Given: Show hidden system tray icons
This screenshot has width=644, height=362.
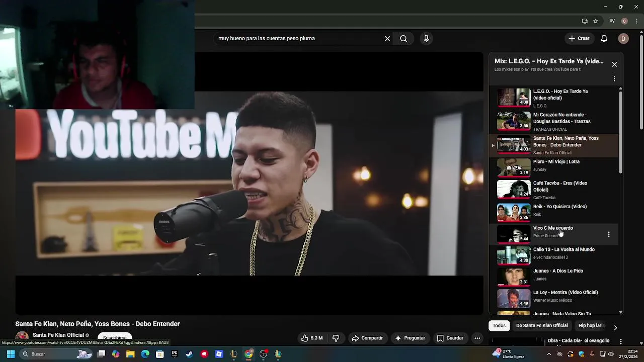Looking at the screenshot, I should 548,354.
